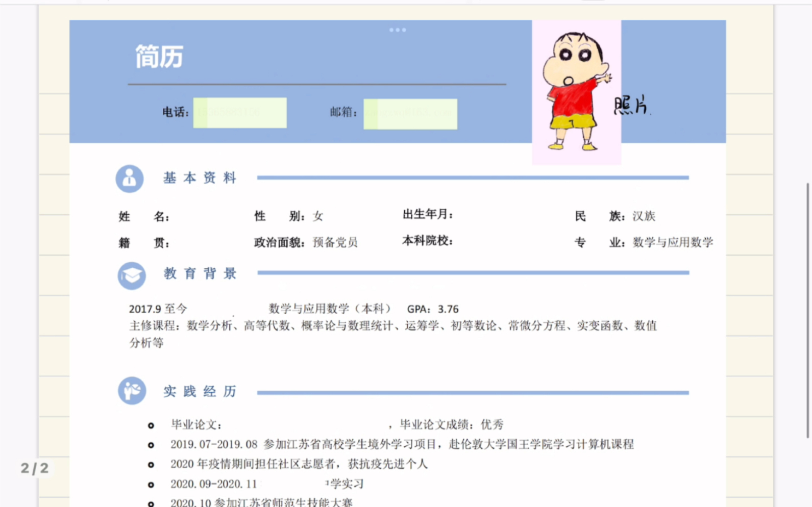The height and width of the screenshot is (507, 812).
Task: Click the 主修课程 line
Action: (393, 326)
